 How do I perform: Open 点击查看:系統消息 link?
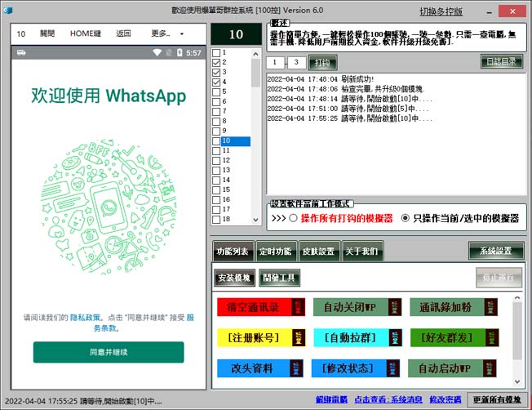(388, 399)
